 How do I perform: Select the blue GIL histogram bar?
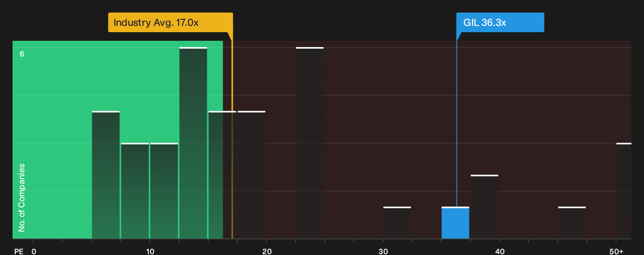click(455, 223)
